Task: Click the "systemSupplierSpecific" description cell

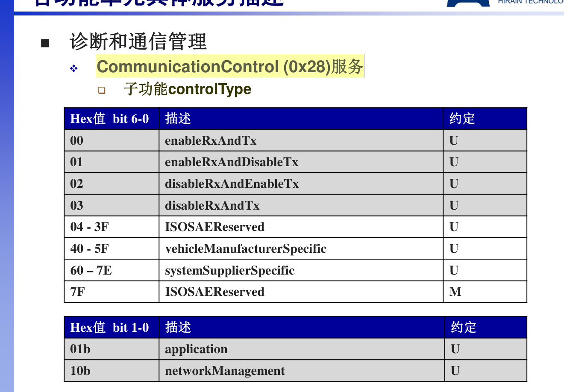Action: tap(301, 270)
